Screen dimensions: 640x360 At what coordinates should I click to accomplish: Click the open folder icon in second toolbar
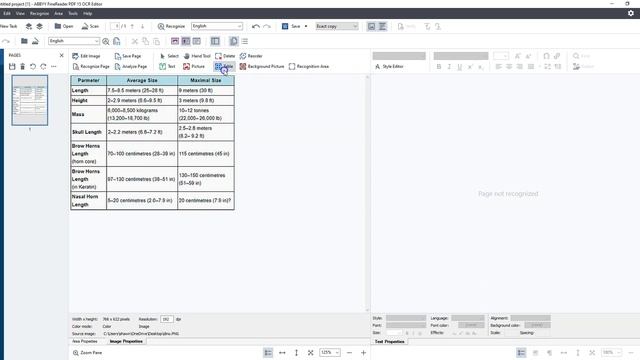[24, 41]
